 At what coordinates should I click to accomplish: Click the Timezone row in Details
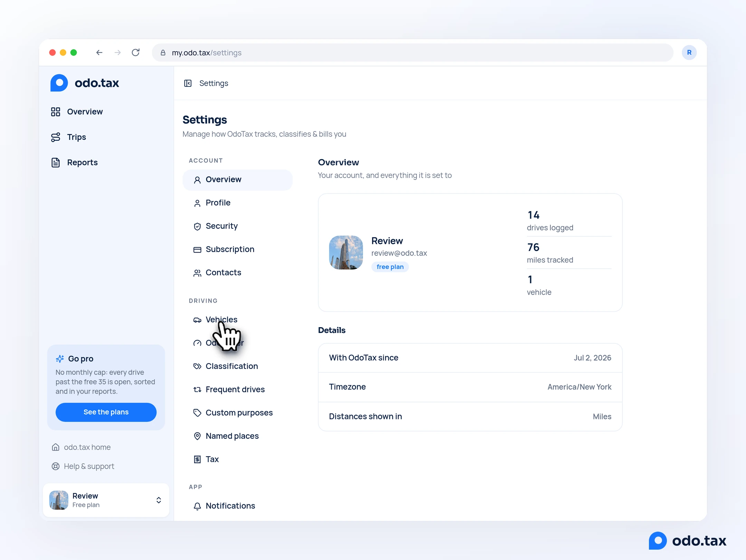tap(470, 387)
